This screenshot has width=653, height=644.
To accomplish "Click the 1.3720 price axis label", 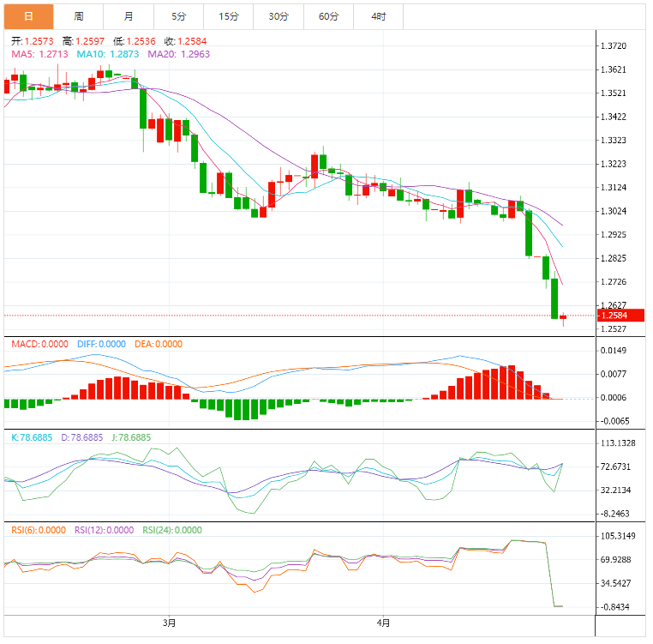I will tap(614, 45).
